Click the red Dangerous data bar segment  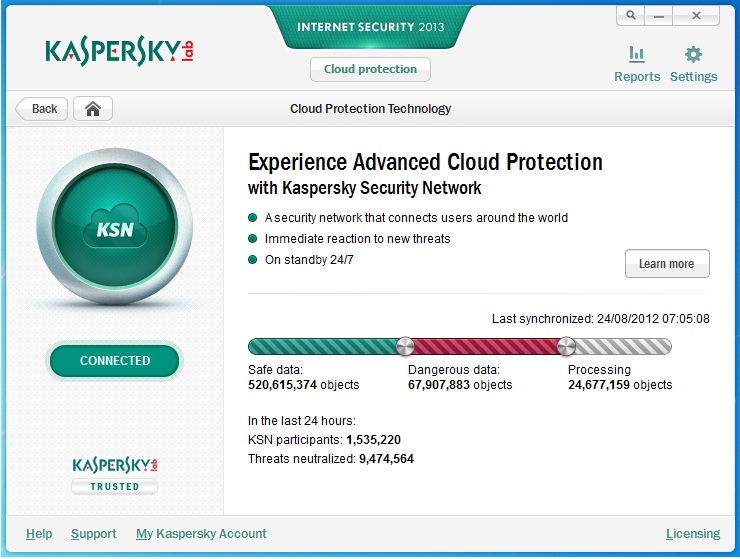[485, 347]
